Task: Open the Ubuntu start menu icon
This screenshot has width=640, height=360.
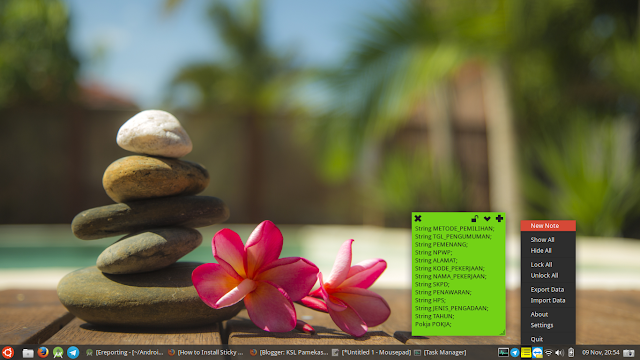Action: (8, 352)
